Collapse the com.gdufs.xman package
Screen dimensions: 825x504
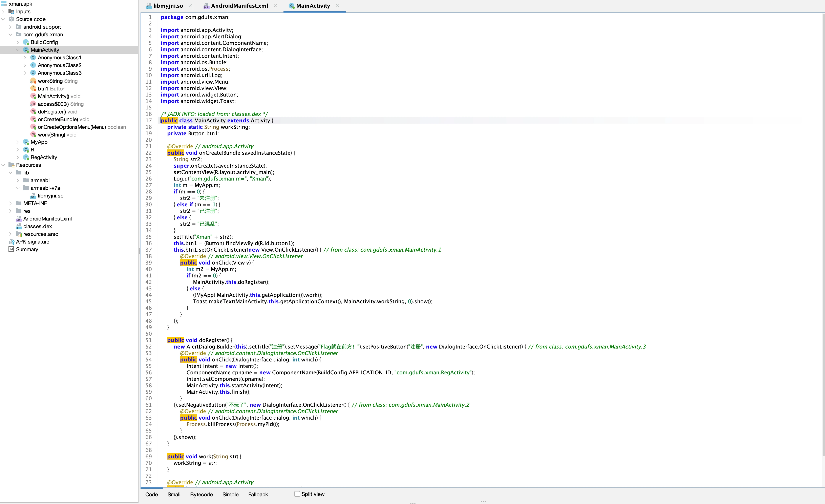(10, 35)
